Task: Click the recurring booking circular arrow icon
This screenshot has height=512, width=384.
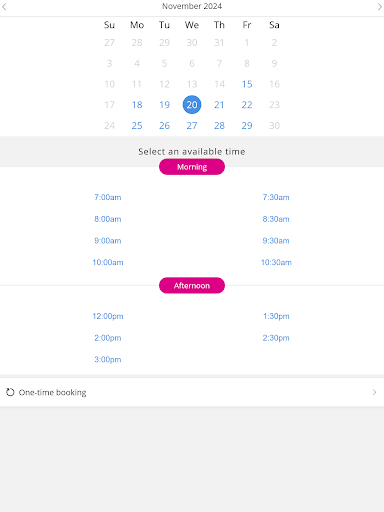Action: pyautogui.click(x=10, y=392)
